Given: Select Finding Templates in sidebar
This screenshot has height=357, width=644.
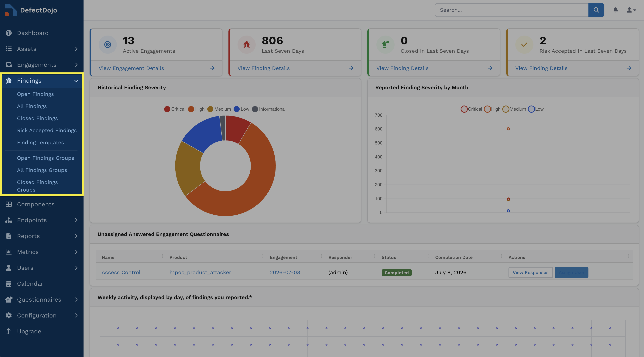Looking at the screenshot, I should [x=40, y=142].
